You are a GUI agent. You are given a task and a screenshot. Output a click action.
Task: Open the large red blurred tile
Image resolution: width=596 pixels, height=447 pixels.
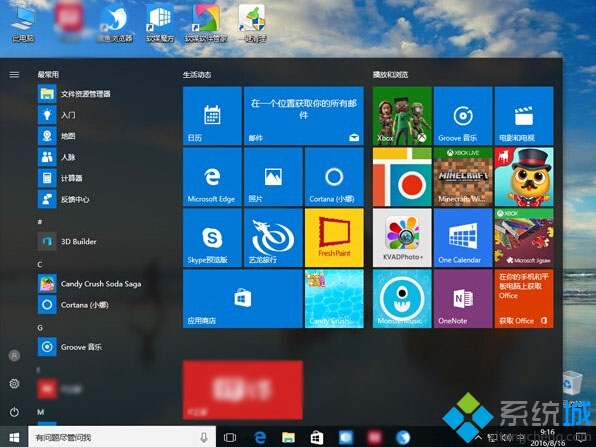(243, 390)
